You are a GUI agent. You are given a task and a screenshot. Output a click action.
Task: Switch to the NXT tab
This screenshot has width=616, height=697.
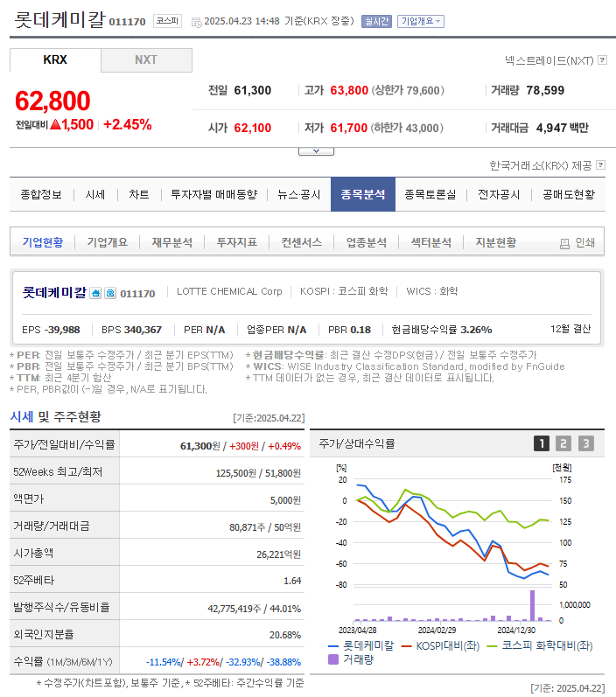pos(146,59)
